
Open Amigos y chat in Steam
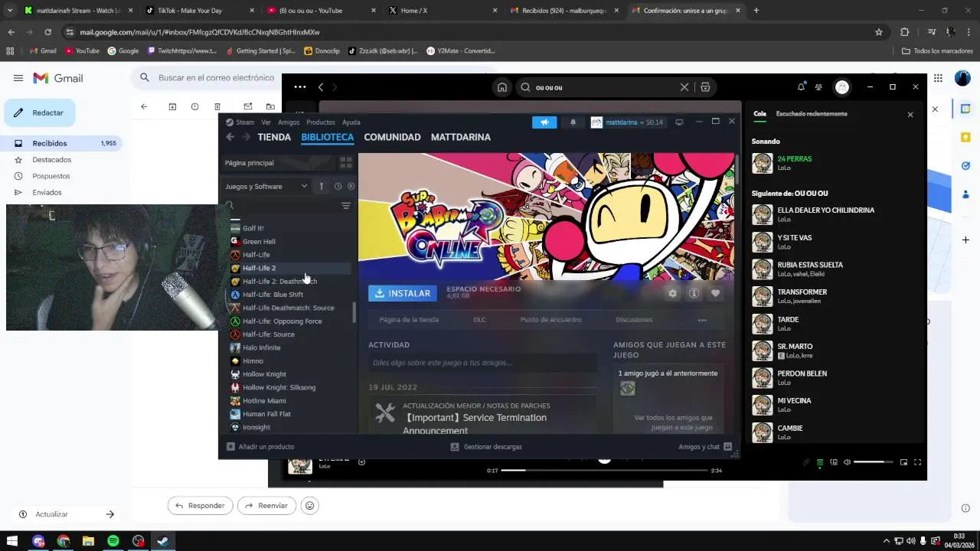705,446
